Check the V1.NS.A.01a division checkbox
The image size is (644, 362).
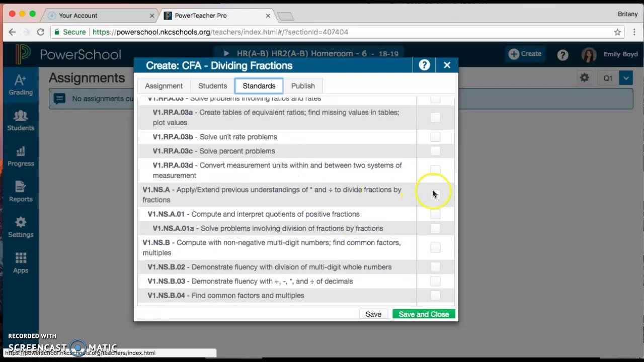click(435, 228)
